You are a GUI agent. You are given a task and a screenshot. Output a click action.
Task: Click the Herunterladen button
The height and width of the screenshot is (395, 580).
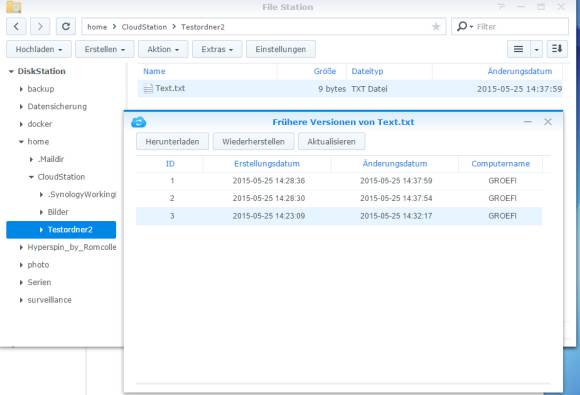pos(172,142)
